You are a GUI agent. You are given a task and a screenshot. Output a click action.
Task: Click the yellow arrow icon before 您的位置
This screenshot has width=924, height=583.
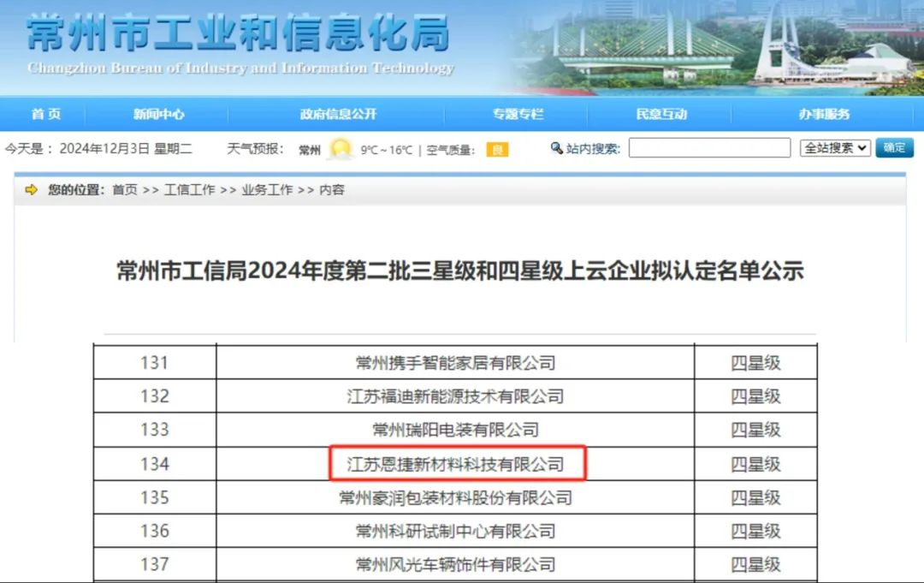click(x=32, y=190)
